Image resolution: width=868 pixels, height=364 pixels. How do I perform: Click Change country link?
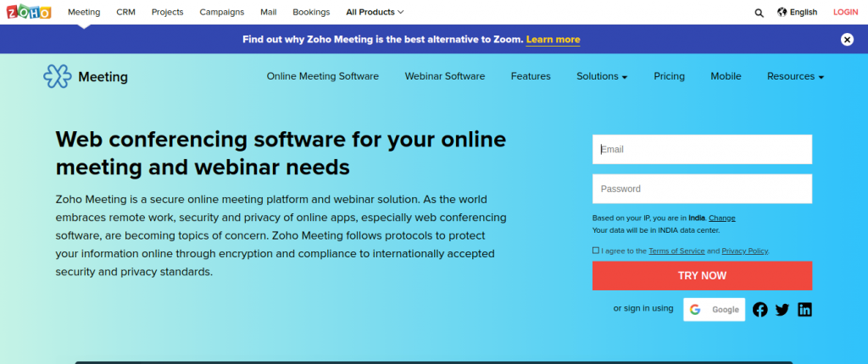(x=722, y=218)
